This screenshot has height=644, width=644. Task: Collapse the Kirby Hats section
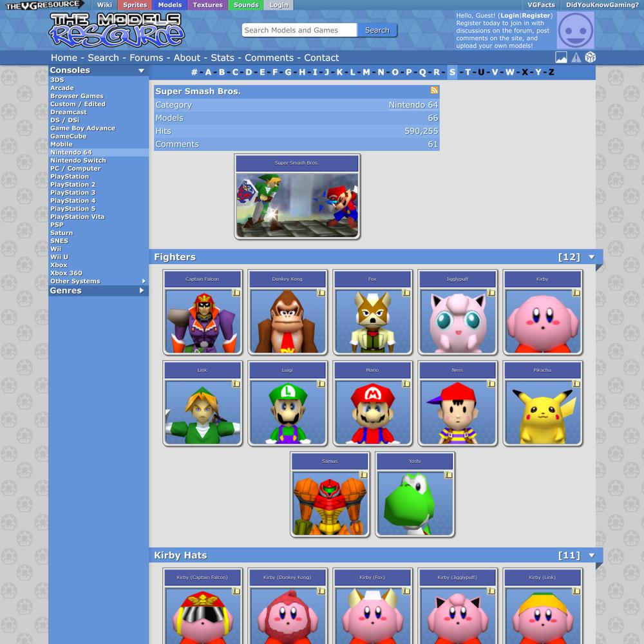(x=591, y=555)
